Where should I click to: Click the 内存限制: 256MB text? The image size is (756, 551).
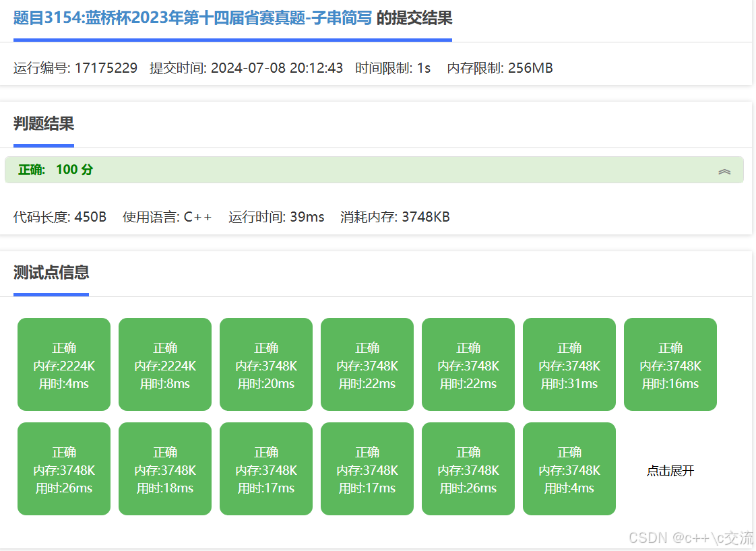point(500,68)
